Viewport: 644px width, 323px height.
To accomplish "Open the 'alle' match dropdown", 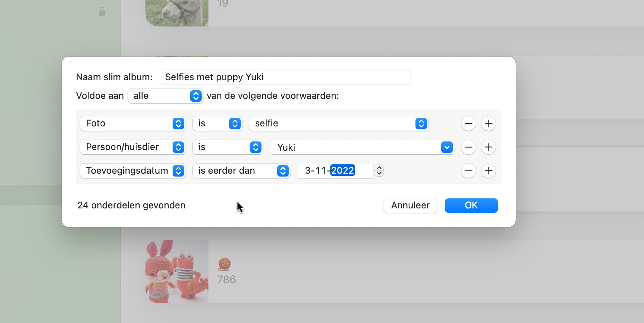I will (165, 96).
